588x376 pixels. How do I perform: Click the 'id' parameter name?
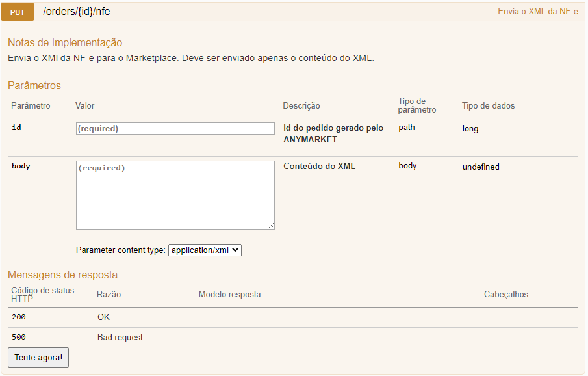click(x=16, y=128)
